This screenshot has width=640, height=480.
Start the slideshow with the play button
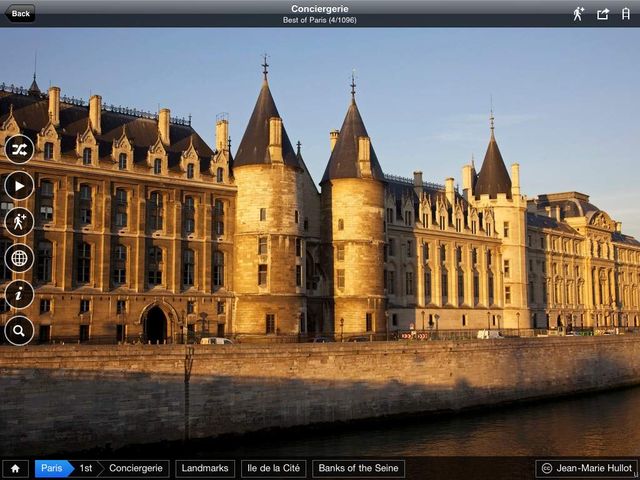point(19,185)
